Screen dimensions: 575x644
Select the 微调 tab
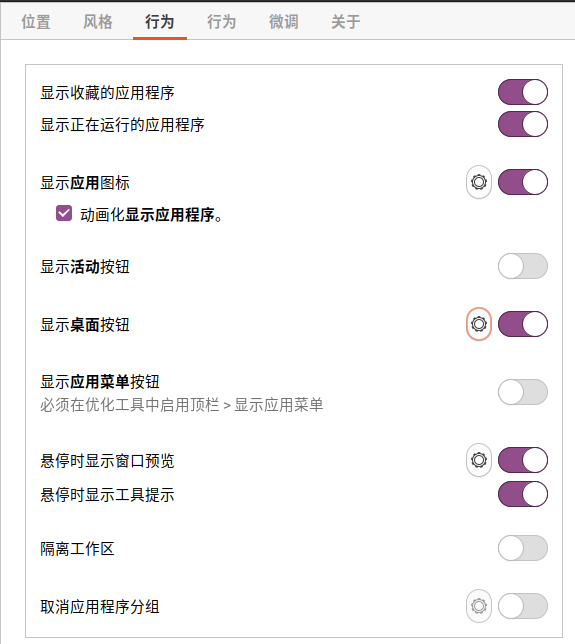pos(284,22)
